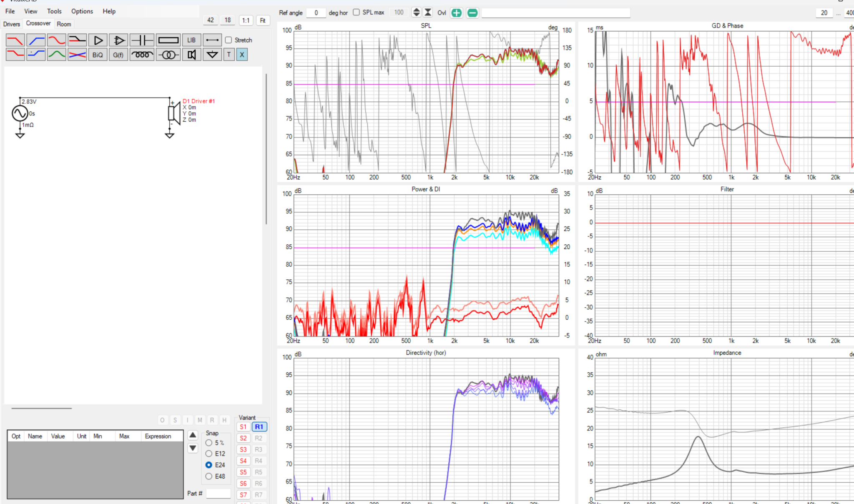Select the crossed red-blue lines block
Screen dimensions: 854x504
pyautogui.click(x=77, y=55)
